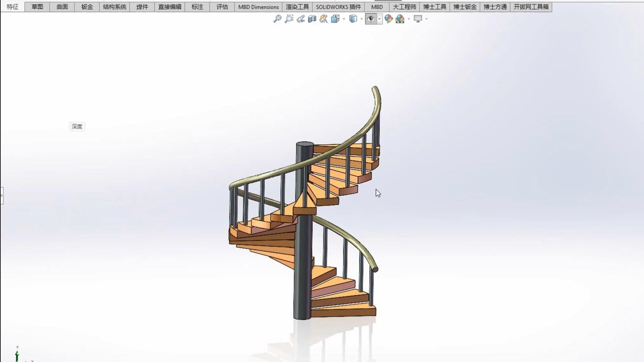Click View Orientation cube icon

pos(335,19)
